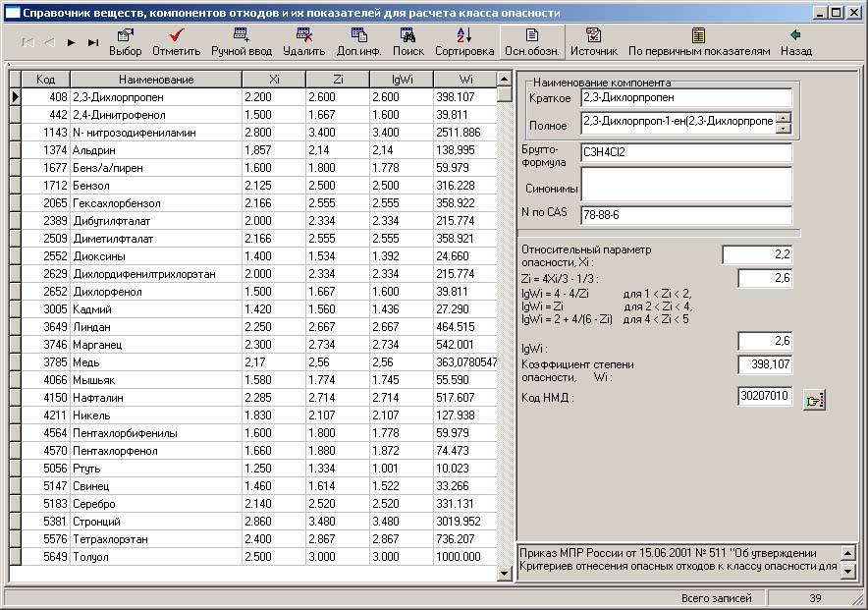Click the Wi column header
This screenshot has width=868, height=610.
point(464,80)
